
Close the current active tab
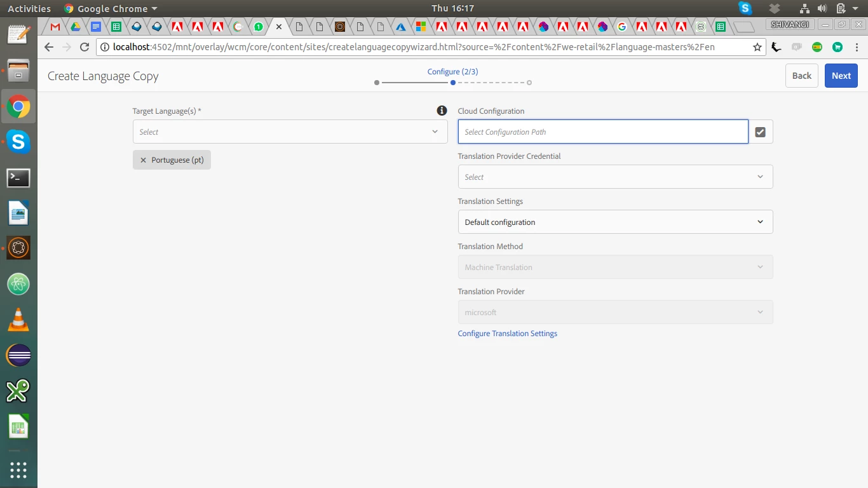tap(278, 27)
